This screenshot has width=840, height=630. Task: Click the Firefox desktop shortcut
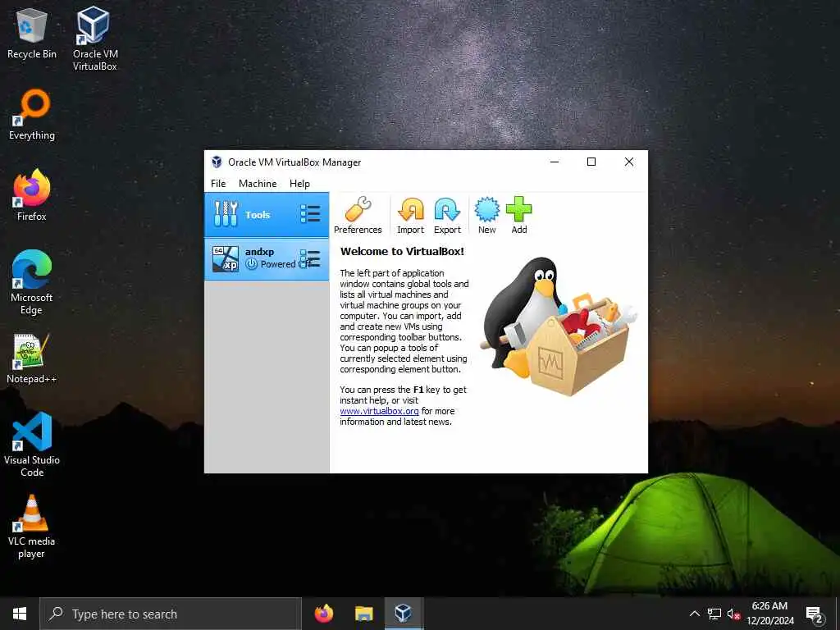click(32, 195)
